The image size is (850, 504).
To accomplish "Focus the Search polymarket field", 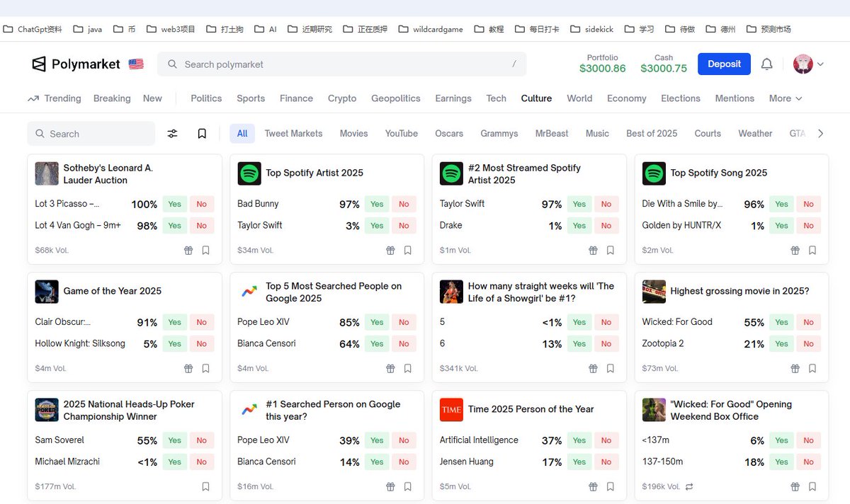I will (342, 64).
